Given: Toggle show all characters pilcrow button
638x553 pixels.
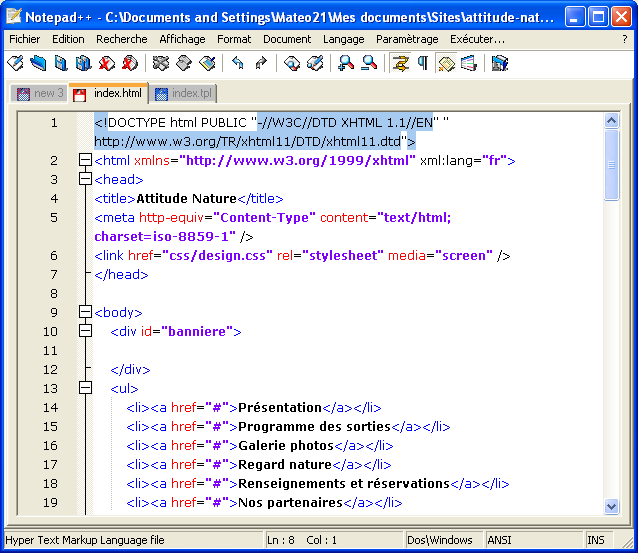Looking at the screenshot, I should pos(423,63).
